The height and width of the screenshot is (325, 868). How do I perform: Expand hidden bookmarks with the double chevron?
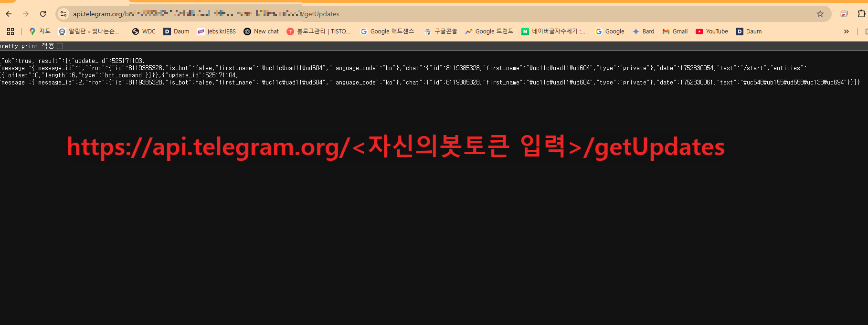coord(846,31)
